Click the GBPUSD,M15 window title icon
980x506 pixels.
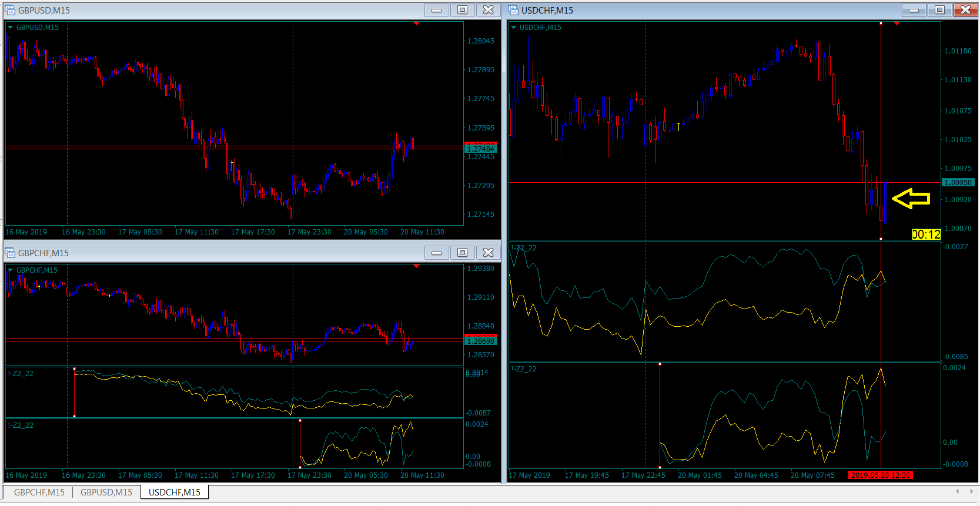(x=10, y=10)
